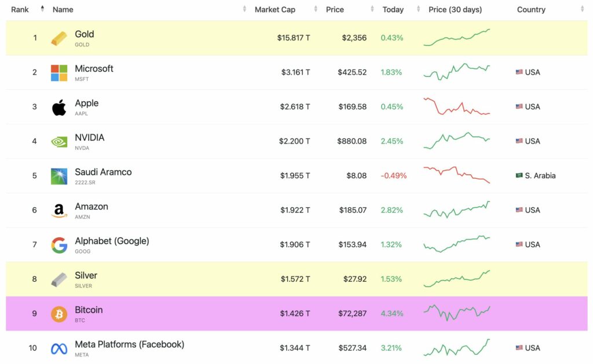Click the NVIDIA eye logo
Image resolution: width=593 pixels, height=364 pixels.
point(60,141)
